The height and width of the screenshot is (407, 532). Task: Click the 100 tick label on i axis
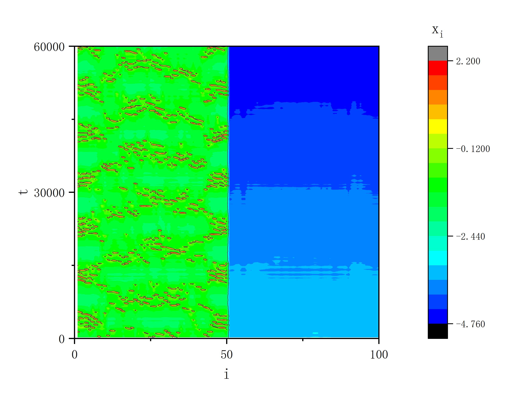click(379, 355)
